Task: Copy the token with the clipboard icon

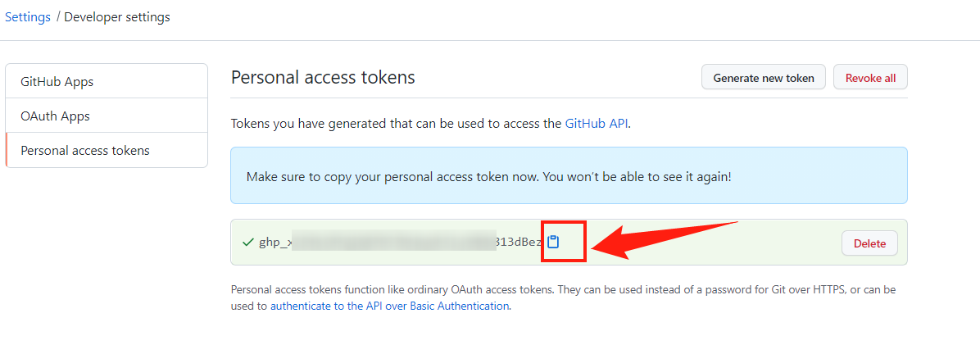Action: (x=552, y=242)
